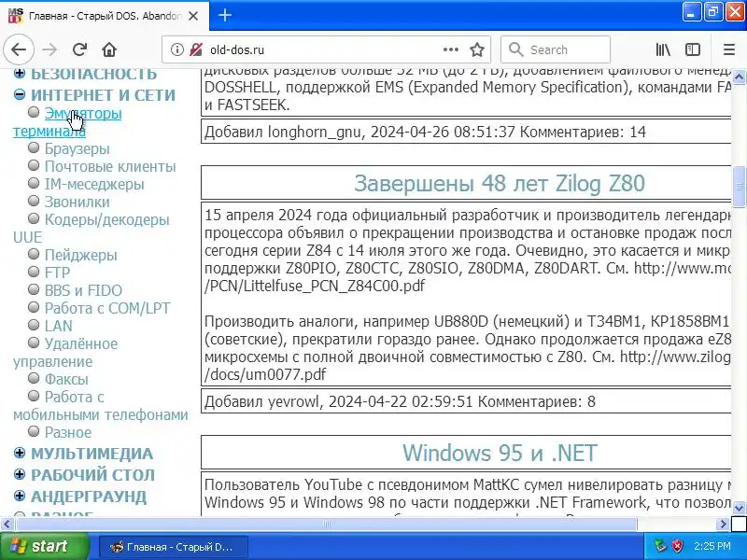Expand the РАБОЧИЙ СТОЛ category
Viewport: 747px width, 560px height.
tap(20, 474)
